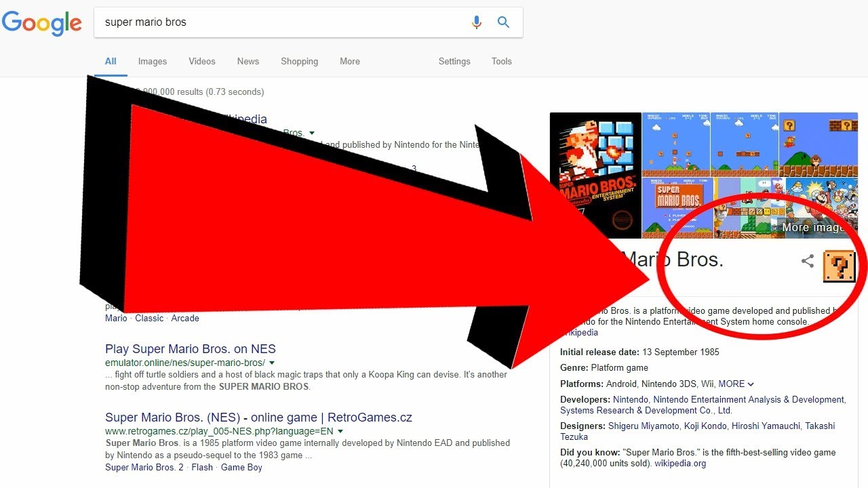The width and height of the screenshot is (868, 488).
Task: Expand the More search categories menu
Action: 350,61
